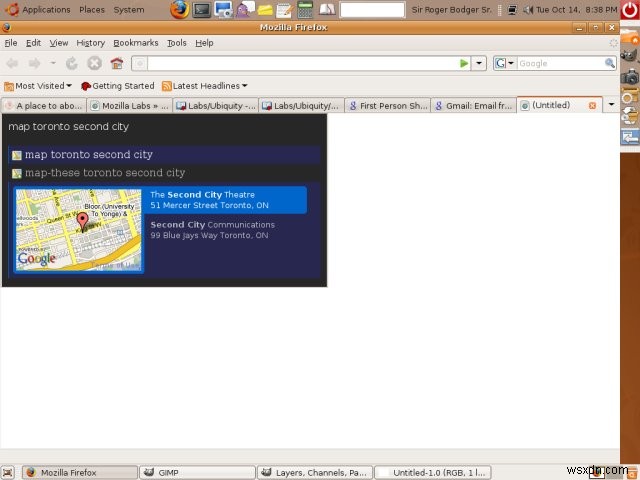Viewport: 640px width, 480px height.
Task: Close the (Untitled) tab
Action: [592, 106]
